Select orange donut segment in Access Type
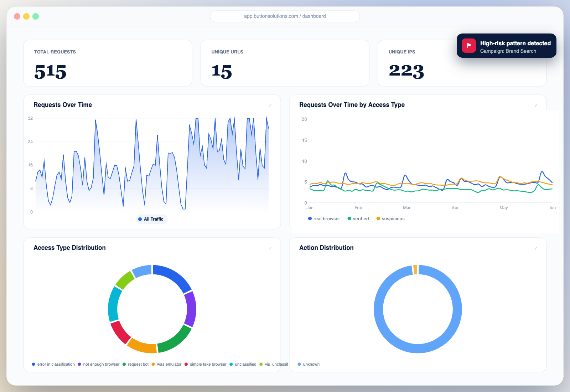The width and height of the screenshot is (570, 392). [x=142, y=346]
